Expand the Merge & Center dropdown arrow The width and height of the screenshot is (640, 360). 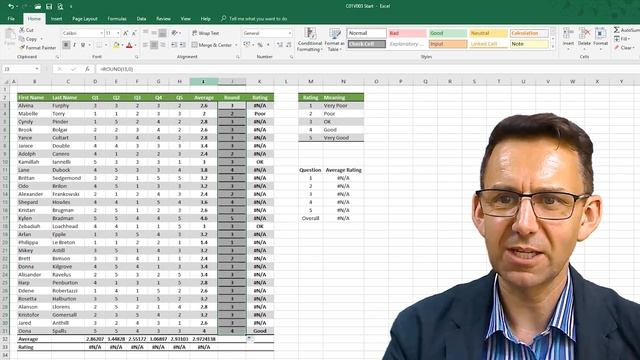tap(236, 45)
